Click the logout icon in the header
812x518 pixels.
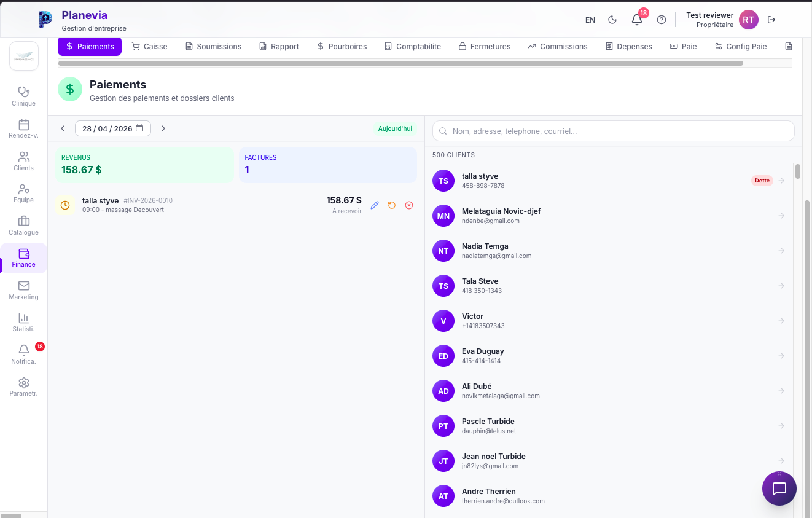(771, 20)
